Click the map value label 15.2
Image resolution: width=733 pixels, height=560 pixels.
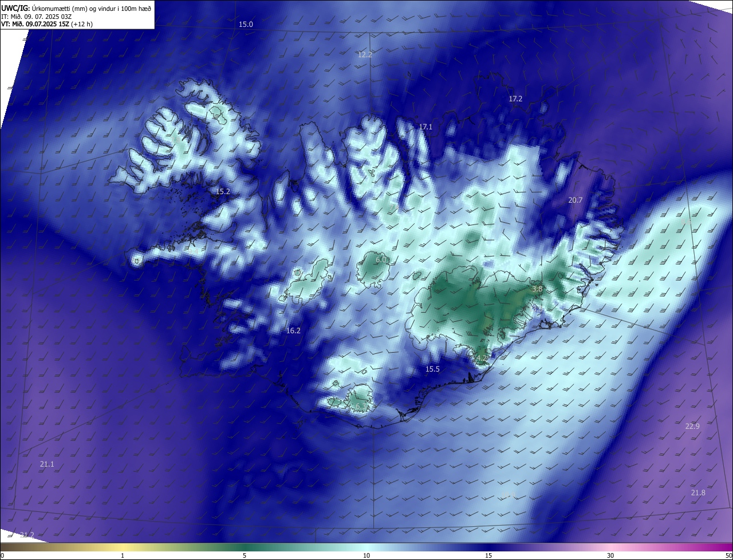[223, 191]
